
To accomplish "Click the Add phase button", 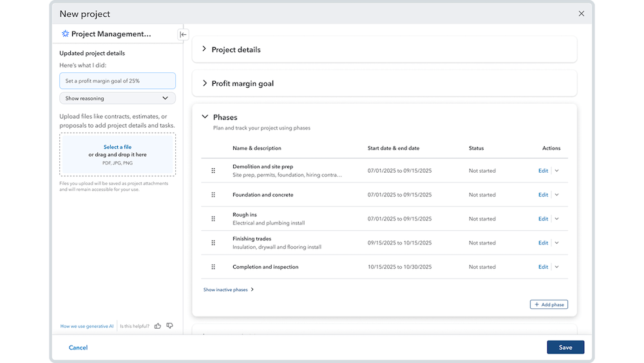I will 549,304.
